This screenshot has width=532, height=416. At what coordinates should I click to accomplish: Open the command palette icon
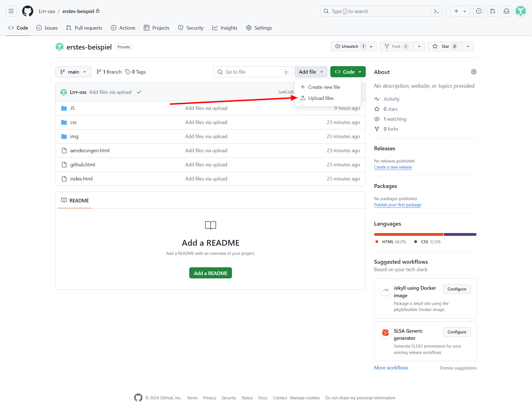(x=436, y=11)
